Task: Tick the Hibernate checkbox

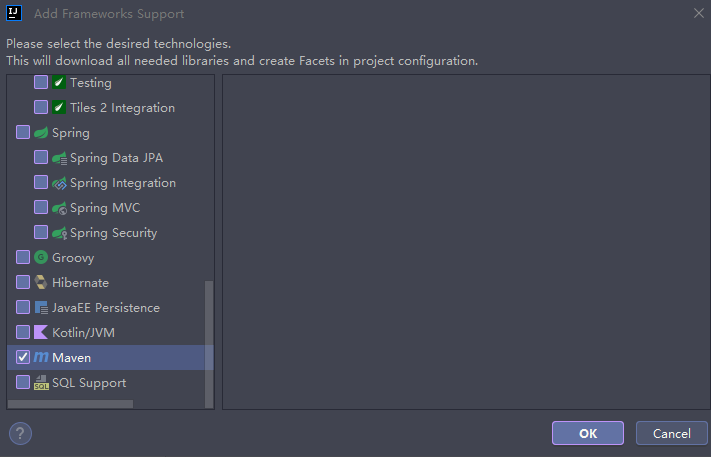Action: coord(23,283)
